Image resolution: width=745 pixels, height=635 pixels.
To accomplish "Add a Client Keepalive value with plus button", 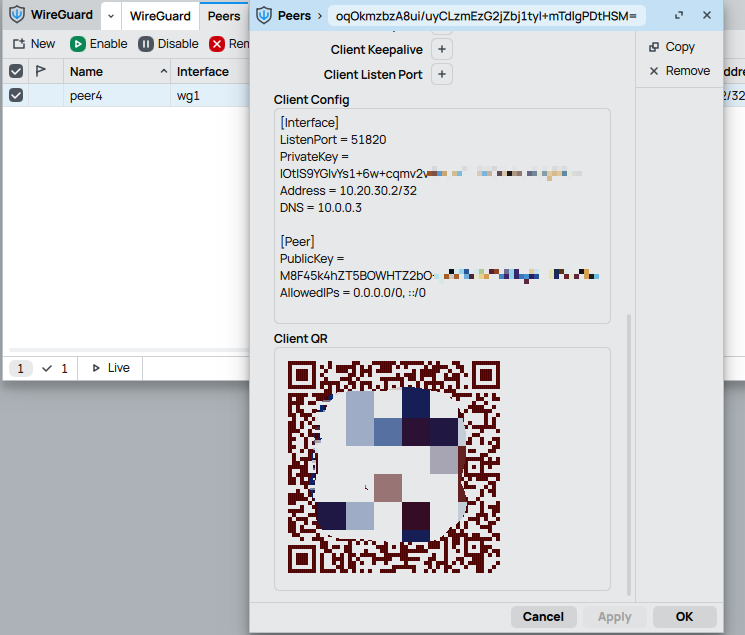I will pyautogui.click(x=442, y=49).
